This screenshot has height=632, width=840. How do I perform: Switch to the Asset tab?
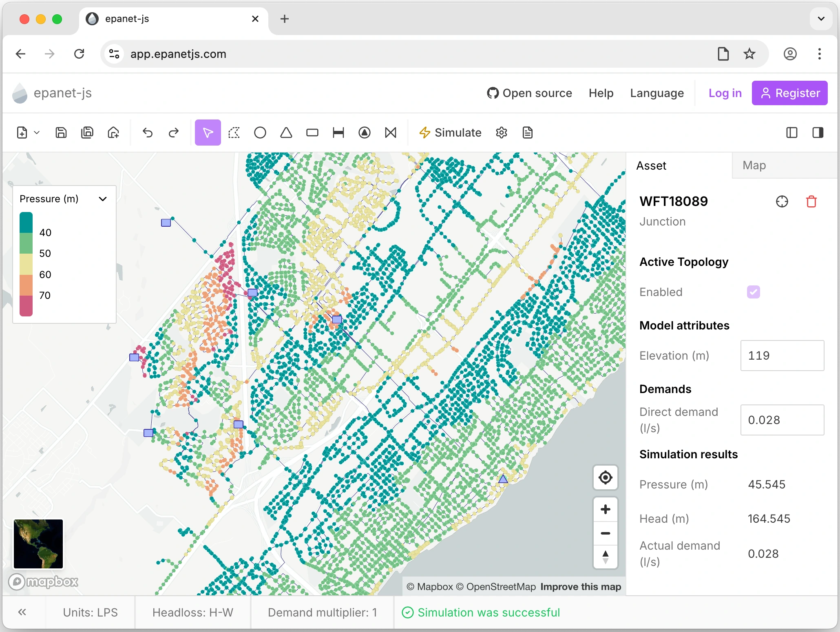coord(650,166)
